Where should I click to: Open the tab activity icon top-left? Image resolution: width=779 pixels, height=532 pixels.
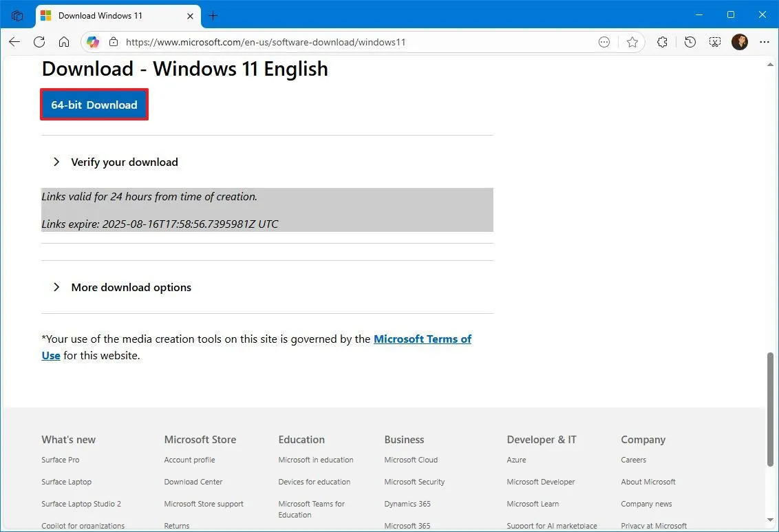(x=17, y=15)
